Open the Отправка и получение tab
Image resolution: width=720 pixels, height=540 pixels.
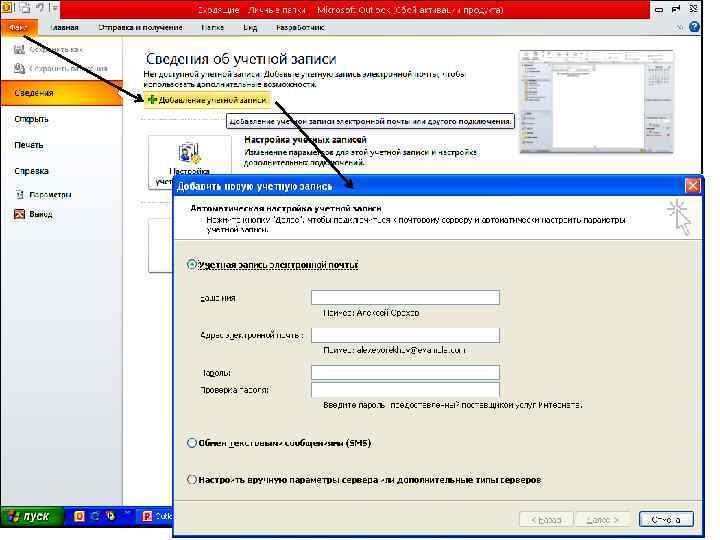tap(140, 28)
